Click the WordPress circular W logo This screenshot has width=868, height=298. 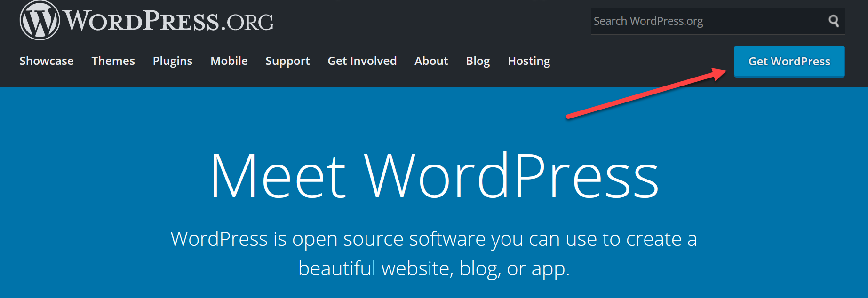40,20
